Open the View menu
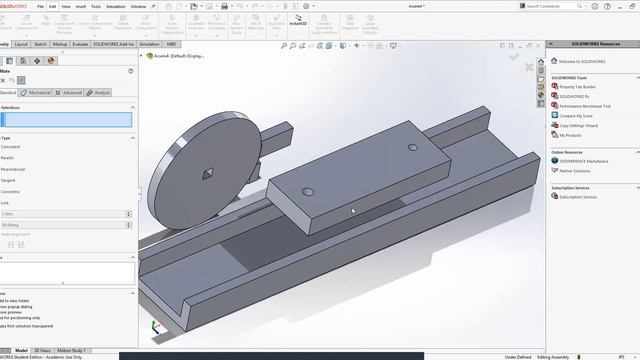The image size is (640, 360). [66, 7]
